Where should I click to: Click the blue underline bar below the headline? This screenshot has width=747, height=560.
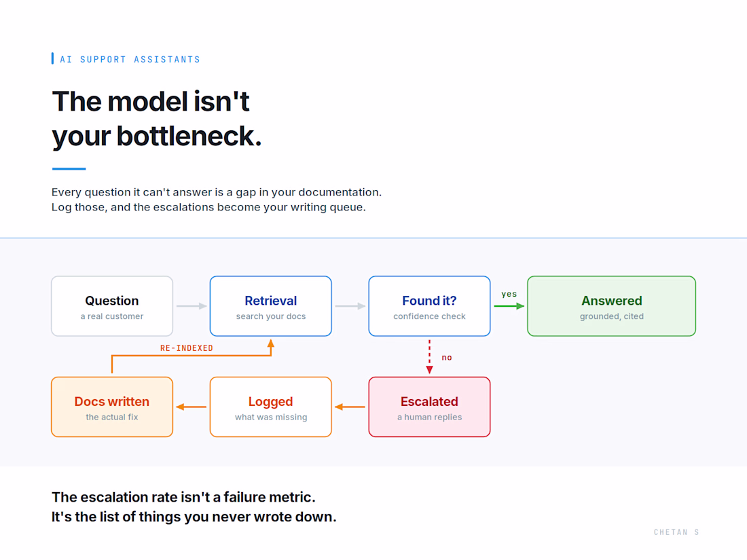[69, 168]
